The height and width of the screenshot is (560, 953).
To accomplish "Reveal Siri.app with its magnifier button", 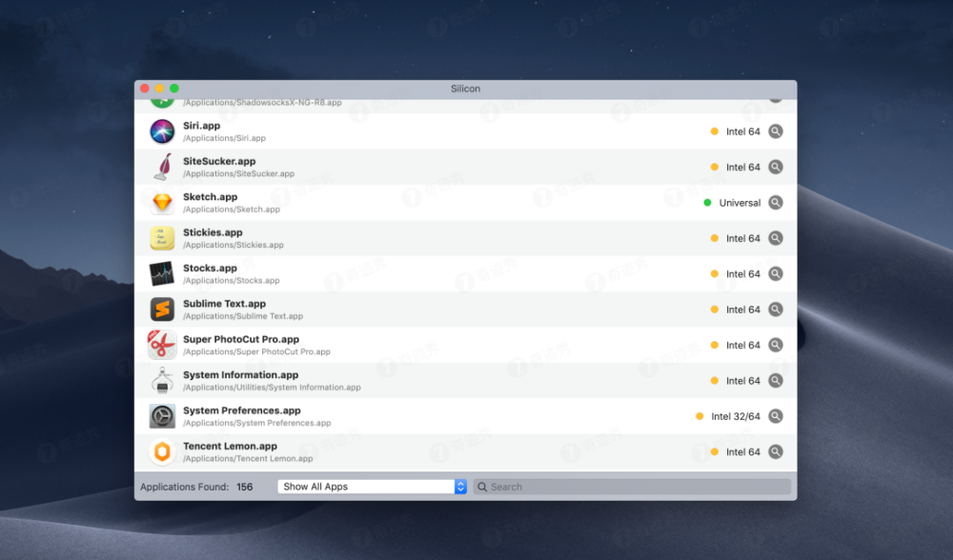I will pos(776,131).
